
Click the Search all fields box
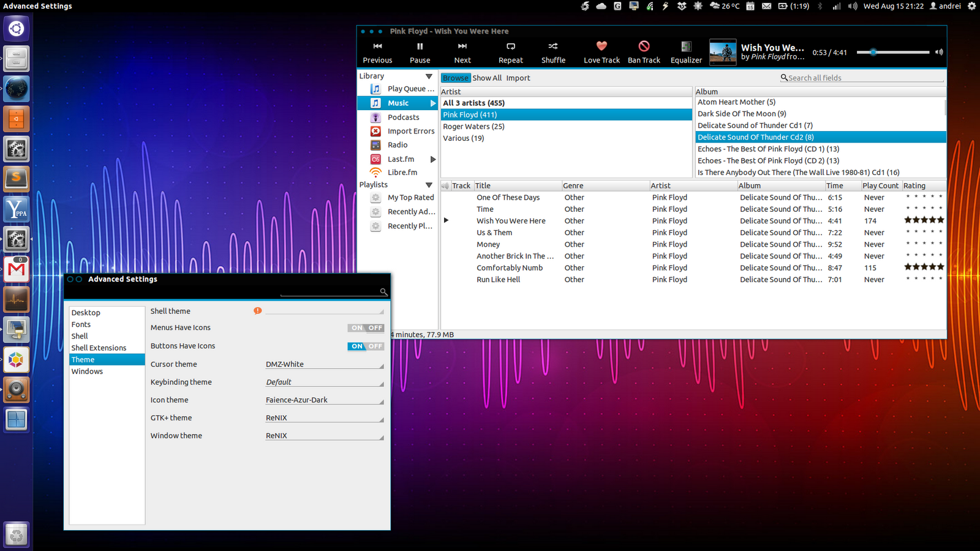pyautogui.click(x=858, y=78)
